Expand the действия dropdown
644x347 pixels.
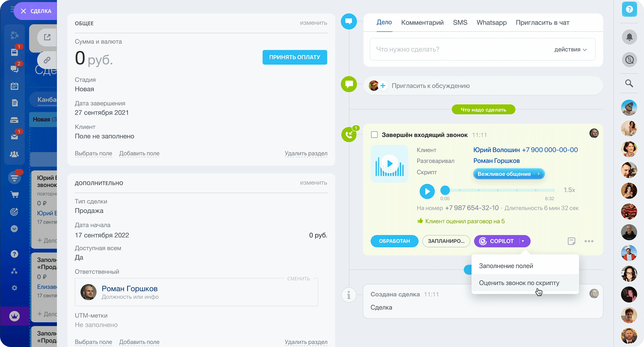point(570,49)
